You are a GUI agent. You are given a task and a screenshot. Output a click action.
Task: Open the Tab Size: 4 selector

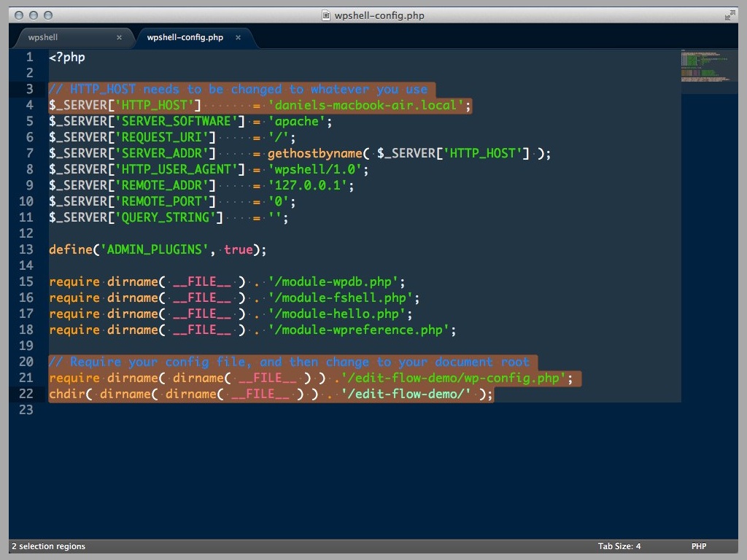pyautogui.click(x=619, y=546)
